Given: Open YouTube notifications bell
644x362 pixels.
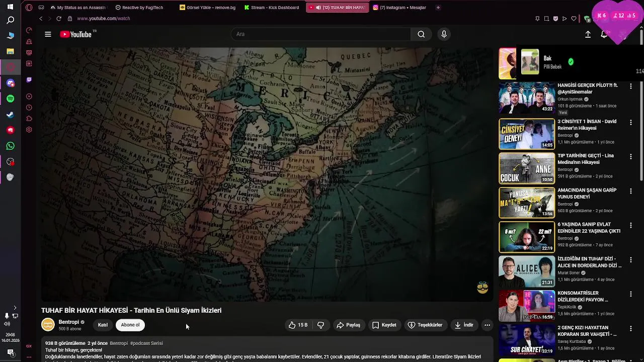Looking at the screenshot, I should pos(604,34).
